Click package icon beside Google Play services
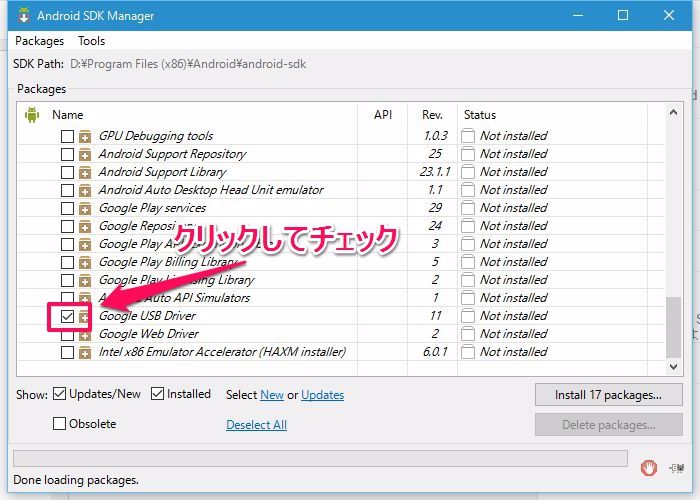700x500 pixels. click(x=85, y=208)
